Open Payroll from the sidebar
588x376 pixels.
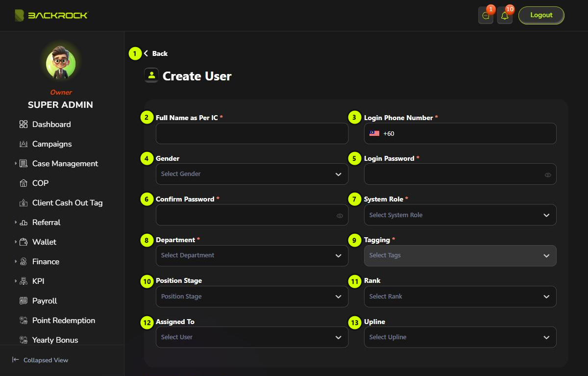[x=45, y=301]
